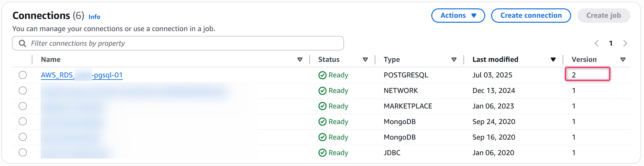The width and height of the screenshot is (644, 166).
Task: Click the Create connection button
Action: point(531,16)
